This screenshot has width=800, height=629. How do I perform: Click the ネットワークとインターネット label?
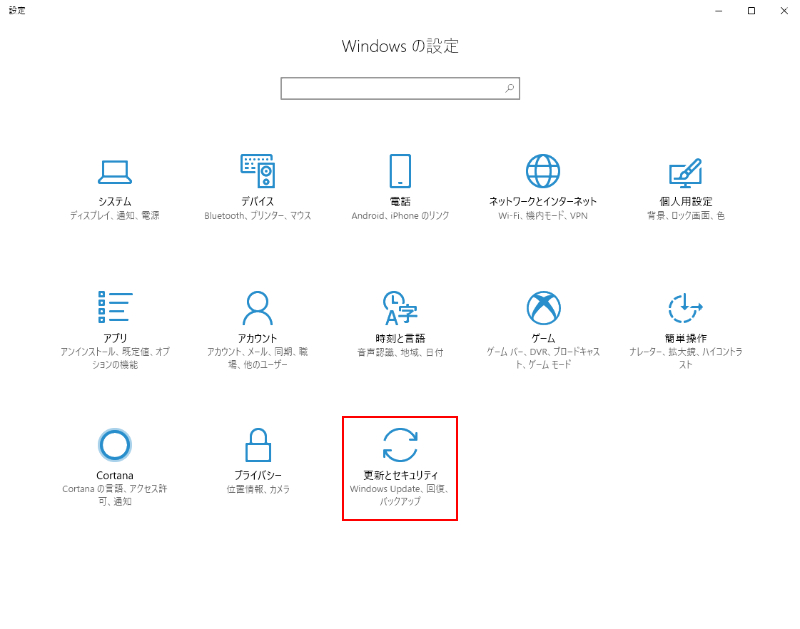(x=543, y=202)
